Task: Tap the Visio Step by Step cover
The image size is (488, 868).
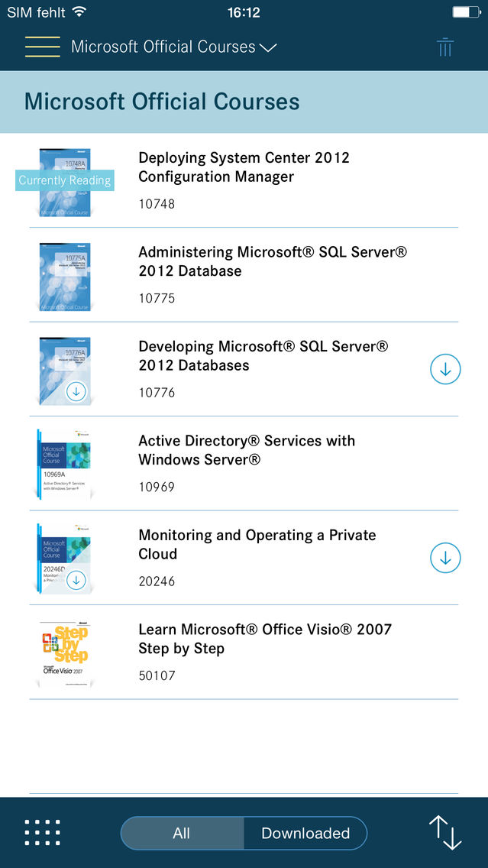Action: [65, 653]
